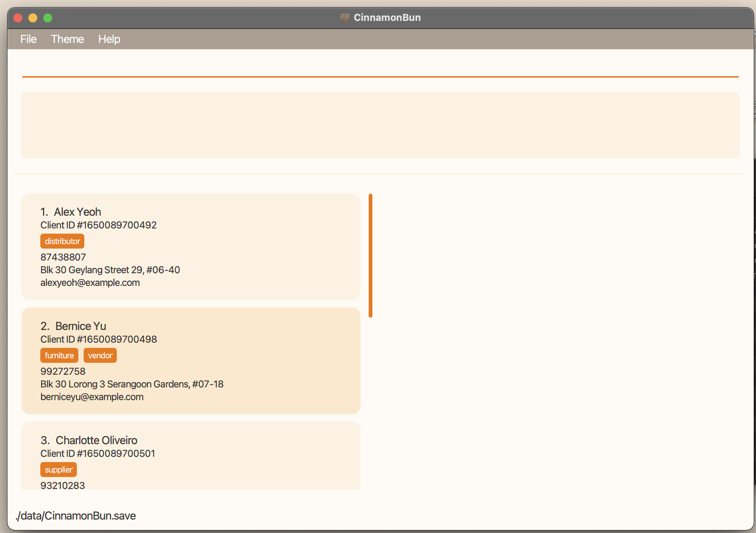The image size is (756, 533).
Task: Open the Theme menu
Action: [68, 39]
